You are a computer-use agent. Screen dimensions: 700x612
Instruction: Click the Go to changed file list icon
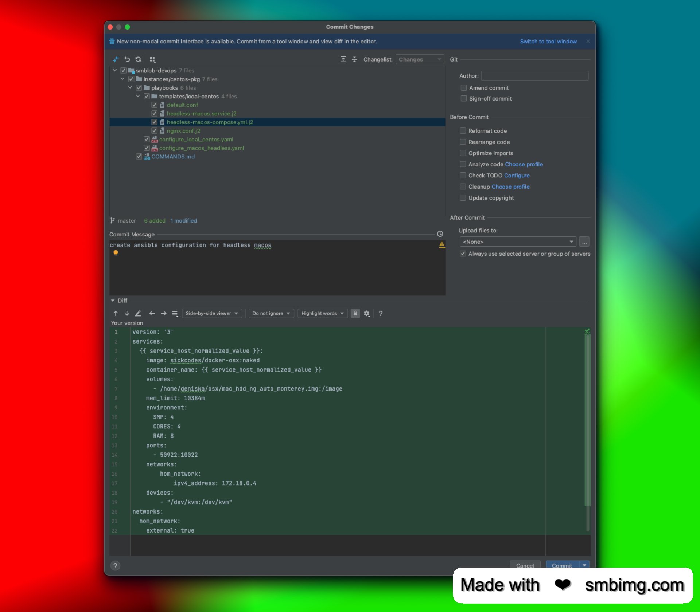[175, 313]
